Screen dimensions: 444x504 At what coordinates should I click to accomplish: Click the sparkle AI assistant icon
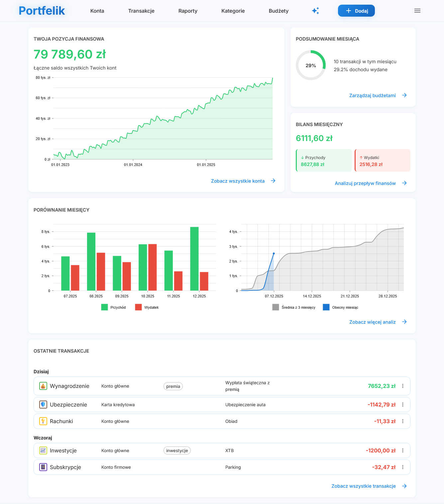(315, 11)
